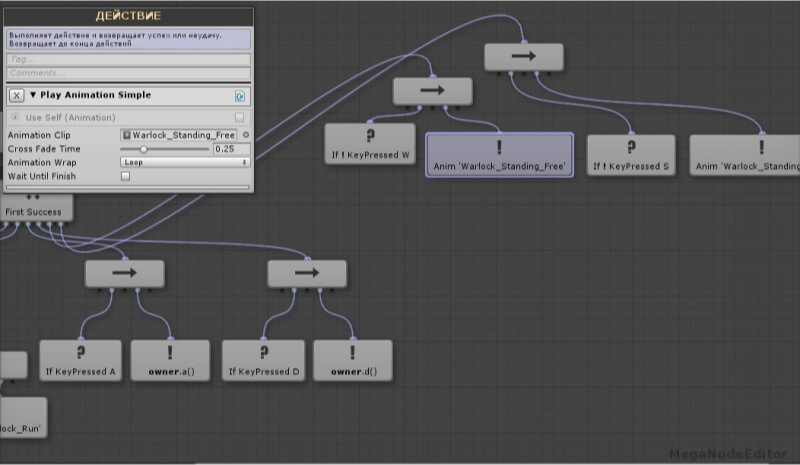Click the Comments input field
Screen dimensions: 800x465
[127, 73]
